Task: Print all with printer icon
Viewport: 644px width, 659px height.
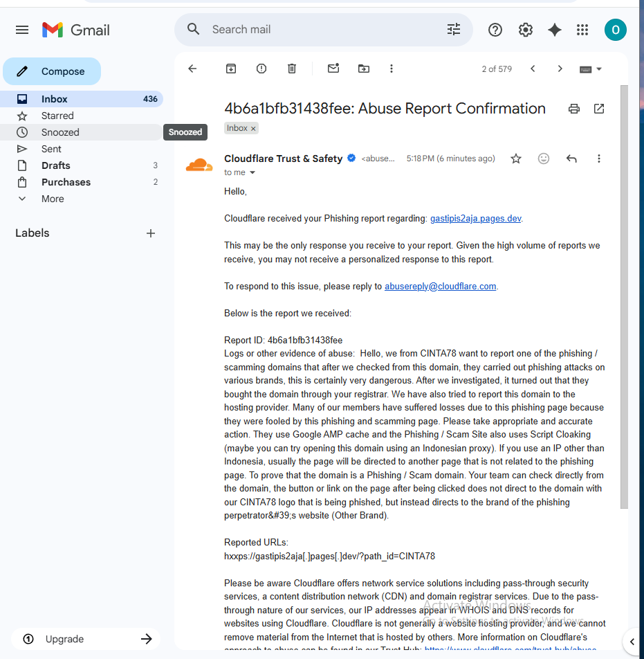Action: click(x=574, y=109)
